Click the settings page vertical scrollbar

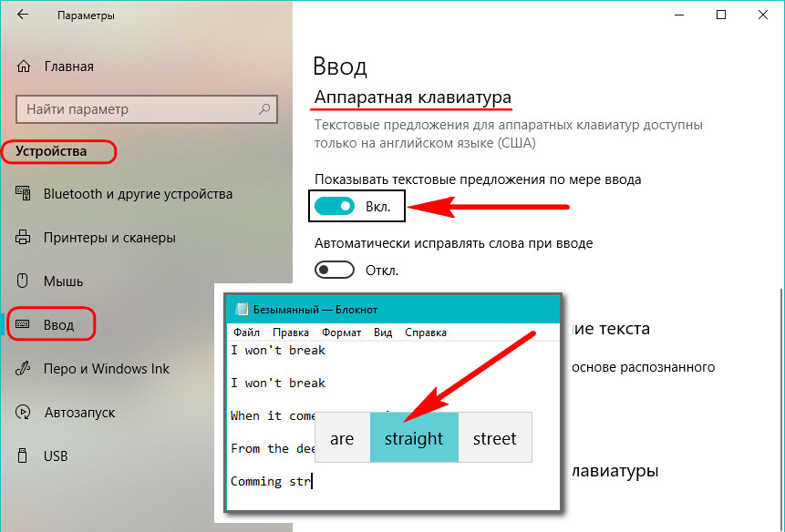tap(782, 410)
